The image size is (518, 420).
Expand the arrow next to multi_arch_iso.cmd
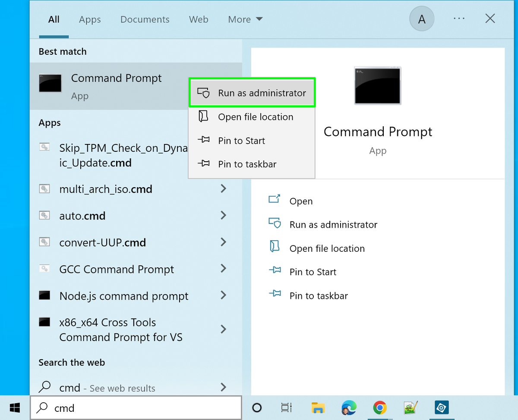coord(224,189)
